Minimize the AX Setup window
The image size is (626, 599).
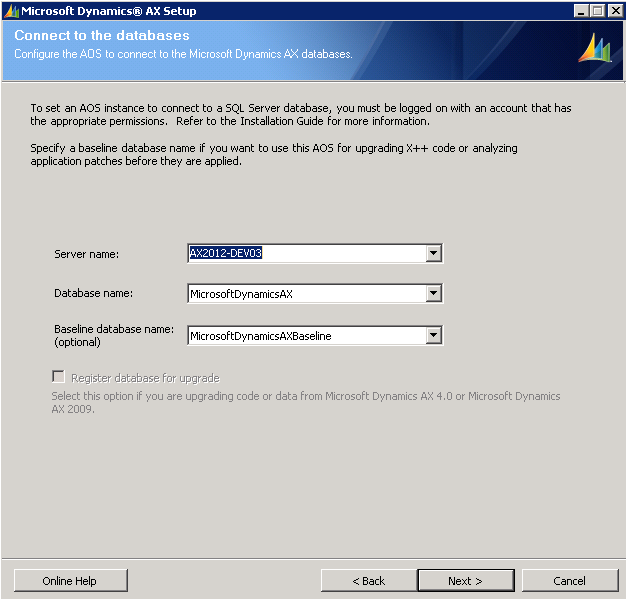pyautogui.click(x=581, y=11)
